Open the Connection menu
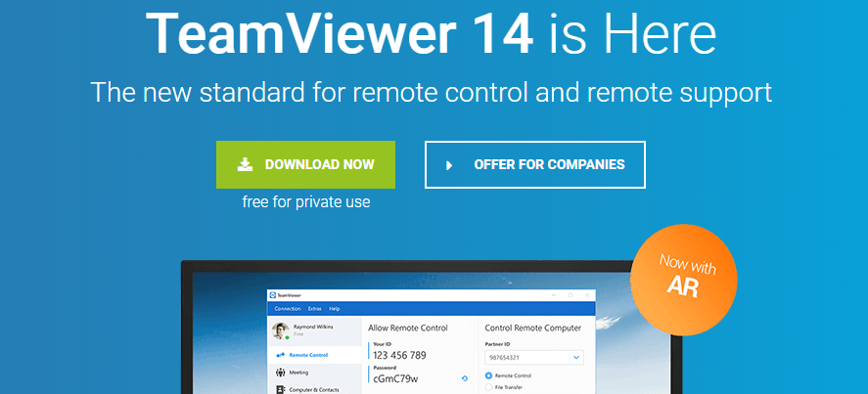Image resolution: width=868 pixels, height=394 pixels. (x=288, y=309)
